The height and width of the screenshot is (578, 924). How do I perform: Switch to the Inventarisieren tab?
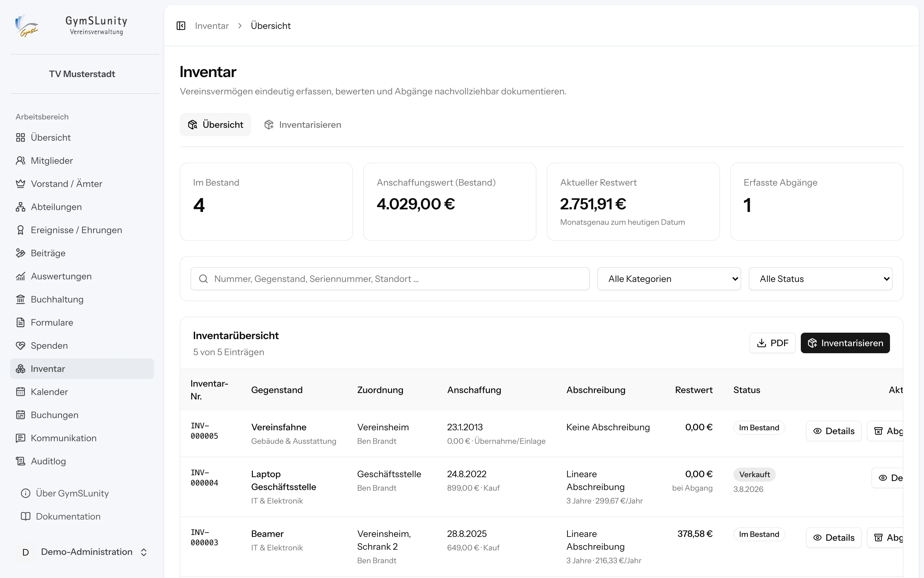[x=303, y=125]
